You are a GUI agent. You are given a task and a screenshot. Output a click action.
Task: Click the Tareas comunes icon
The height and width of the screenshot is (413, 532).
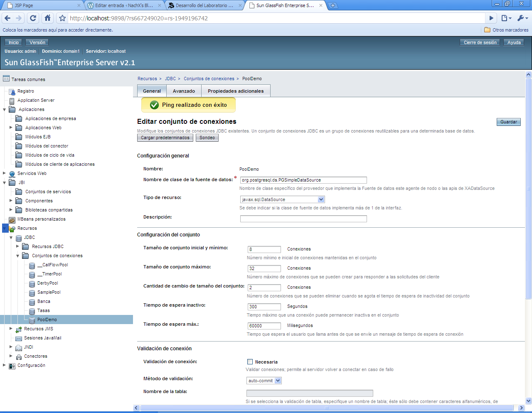click(x=6, y=79)
